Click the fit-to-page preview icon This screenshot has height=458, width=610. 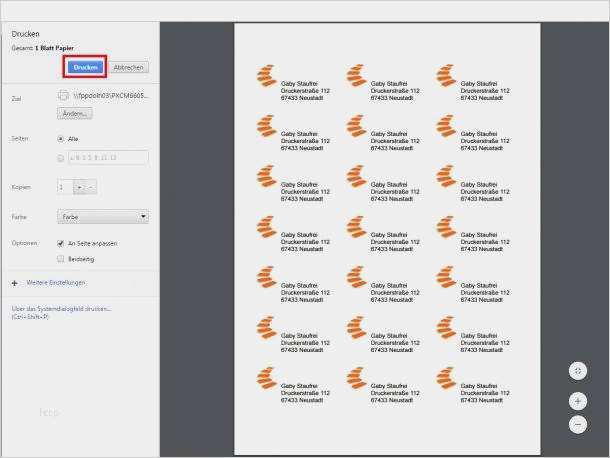click(x=577, y=371)
